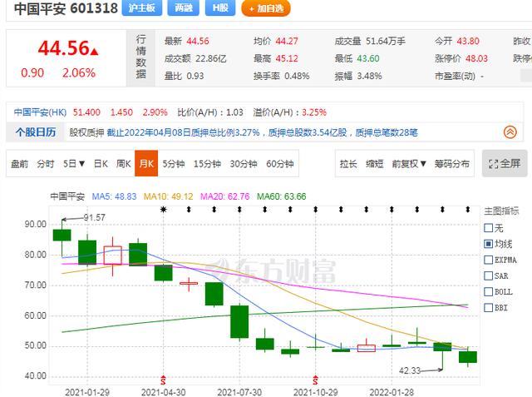Check the 无 indicator checkbox

click(x=488, y=227)
